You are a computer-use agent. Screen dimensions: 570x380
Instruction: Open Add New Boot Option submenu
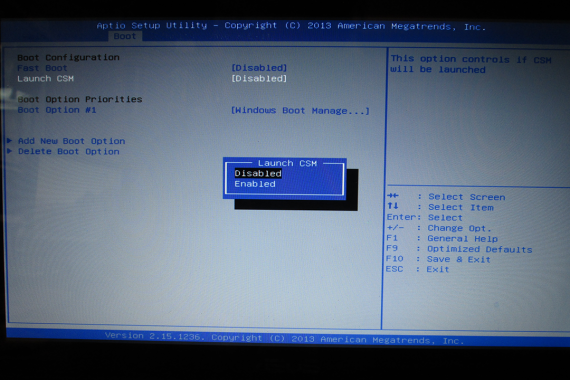[x=71, y=141]
